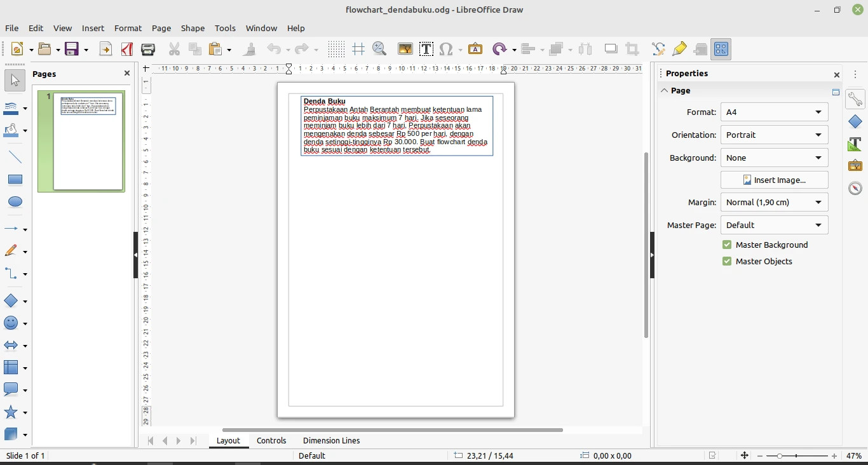The width and height of the screenshot is (868, 465).
Task: Select the Rectangle tool
Action: [15, 180]
